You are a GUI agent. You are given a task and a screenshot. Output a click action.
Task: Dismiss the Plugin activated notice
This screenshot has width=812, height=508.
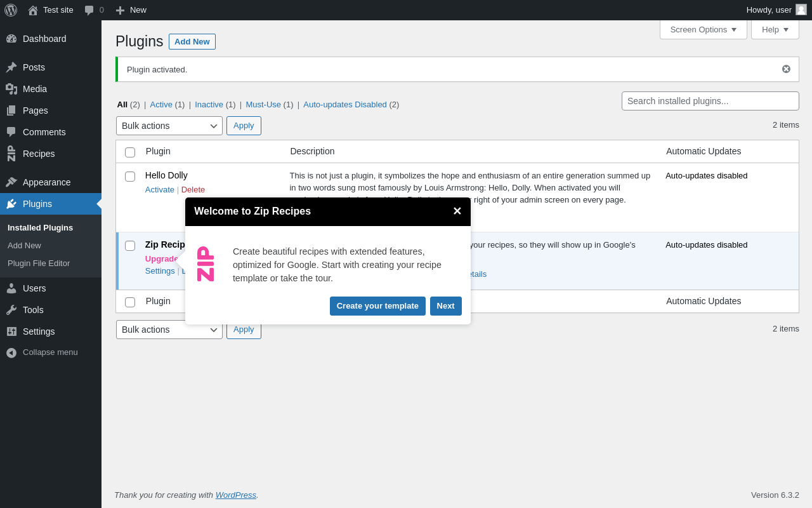coord(786,69)
